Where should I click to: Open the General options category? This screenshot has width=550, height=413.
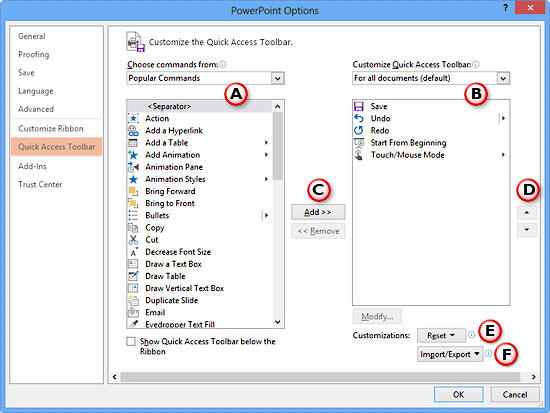tap(32, 36)
